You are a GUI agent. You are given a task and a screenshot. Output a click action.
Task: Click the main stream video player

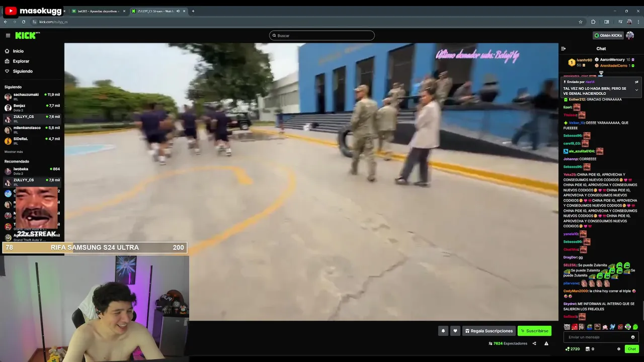pos(311,182)
